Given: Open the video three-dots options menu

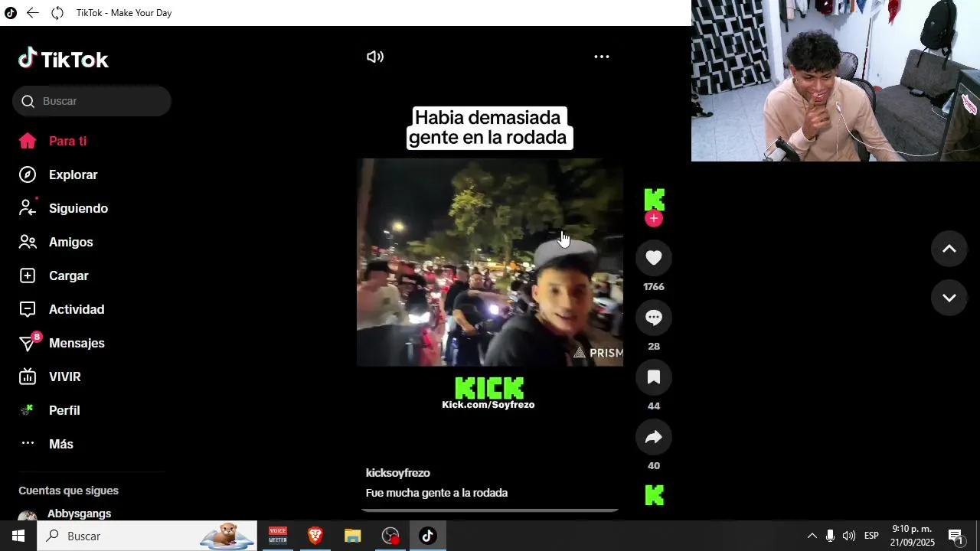Looking at the screenshot, I should point(602,57).
